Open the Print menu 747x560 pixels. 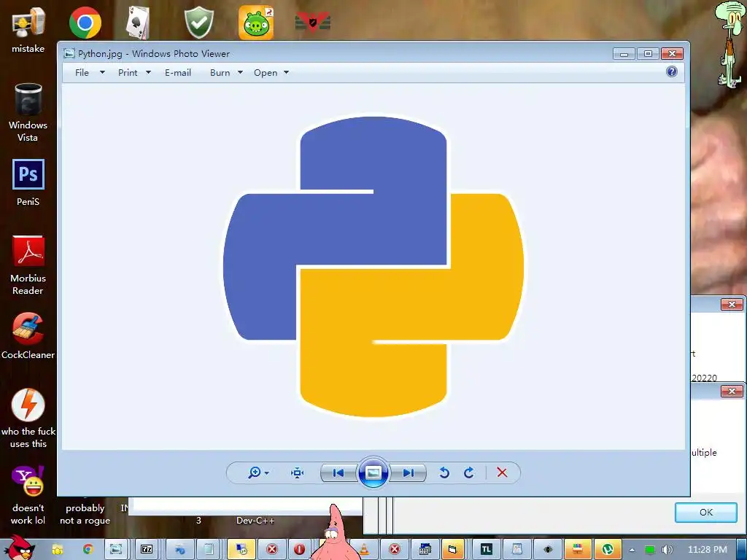[x=128, y=72]
